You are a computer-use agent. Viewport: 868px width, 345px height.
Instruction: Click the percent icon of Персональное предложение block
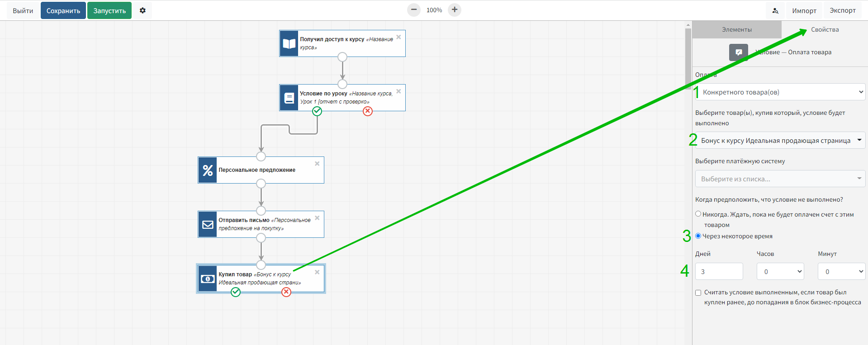coord(208,170)
